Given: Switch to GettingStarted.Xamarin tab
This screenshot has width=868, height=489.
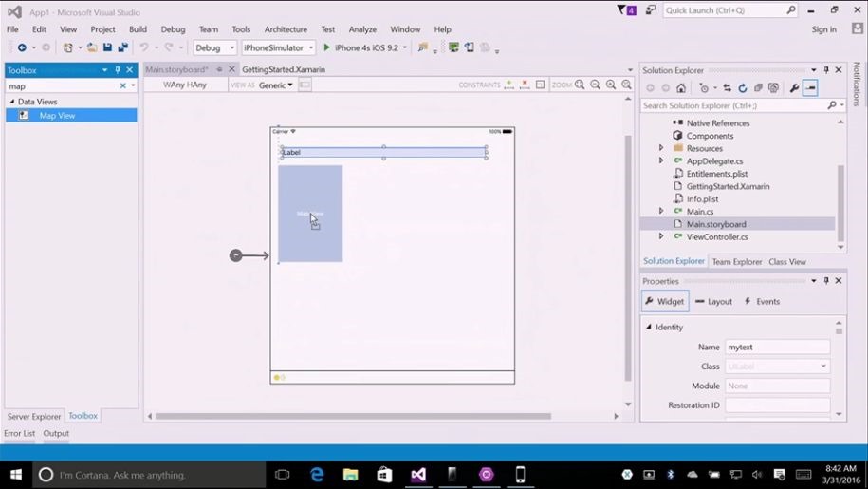Looking at the screenshot, I should point(284,69).
